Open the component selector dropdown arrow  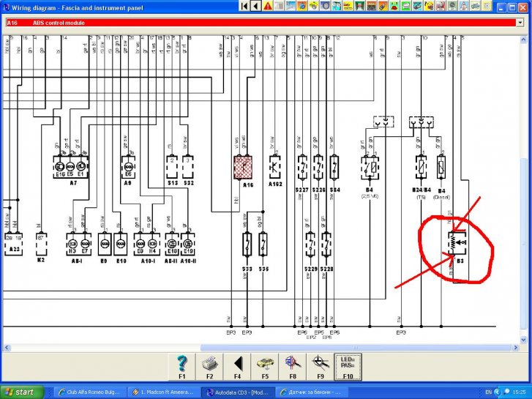coord(520,23)
